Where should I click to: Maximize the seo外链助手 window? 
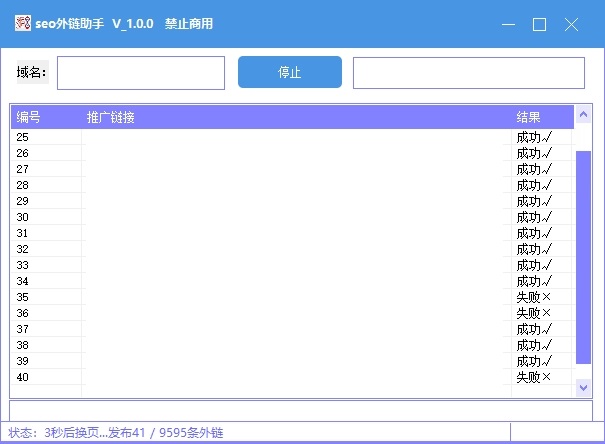click(x=539, y=24)
